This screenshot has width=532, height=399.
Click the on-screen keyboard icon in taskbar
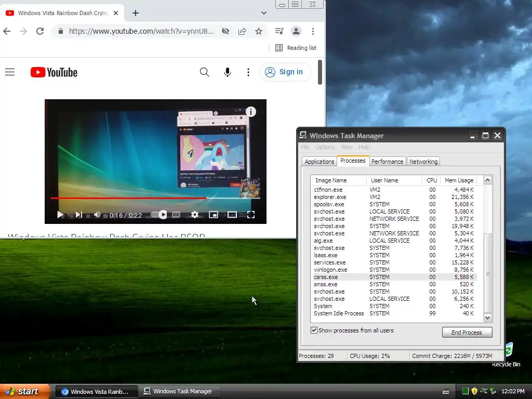[x=446, y=392]
